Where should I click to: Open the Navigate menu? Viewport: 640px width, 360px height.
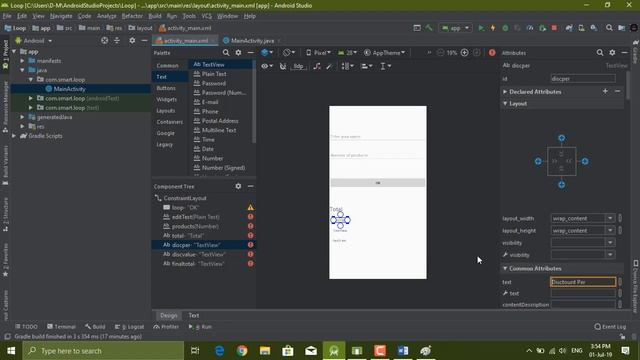coord(61,16)
